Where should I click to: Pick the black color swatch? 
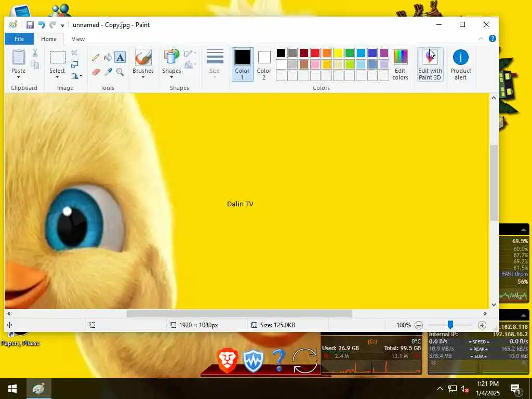coord(281,53)
